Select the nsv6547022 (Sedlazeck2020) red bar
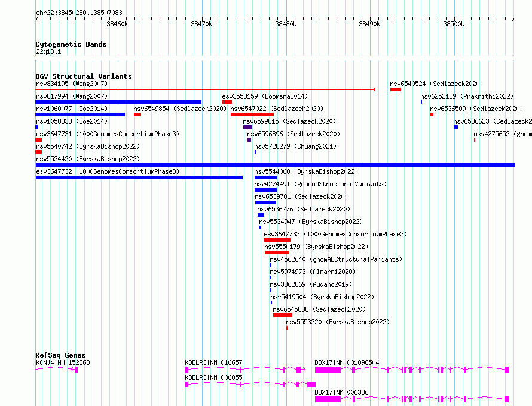 [x=252, y=115]
